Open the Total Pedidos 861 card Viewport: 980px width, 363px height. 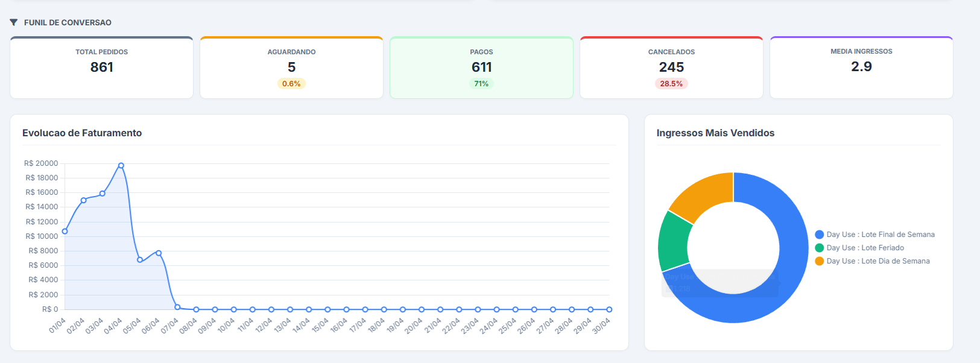(x=101, y=68)
